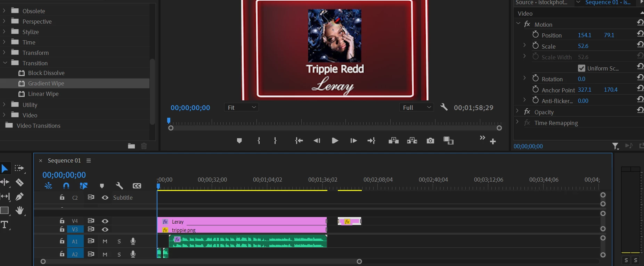Step back one frame

317,141
